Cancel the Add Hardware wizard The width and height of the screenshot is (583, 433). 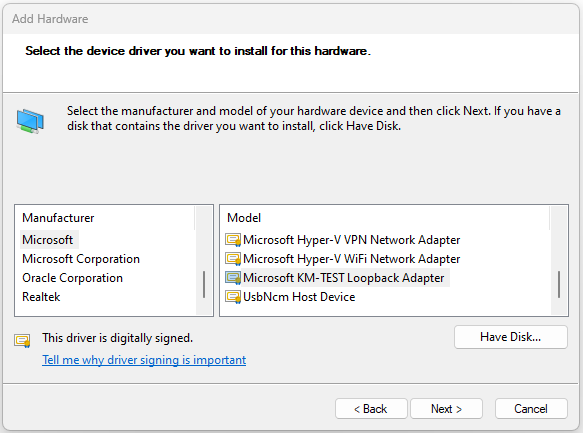[531, 409]
